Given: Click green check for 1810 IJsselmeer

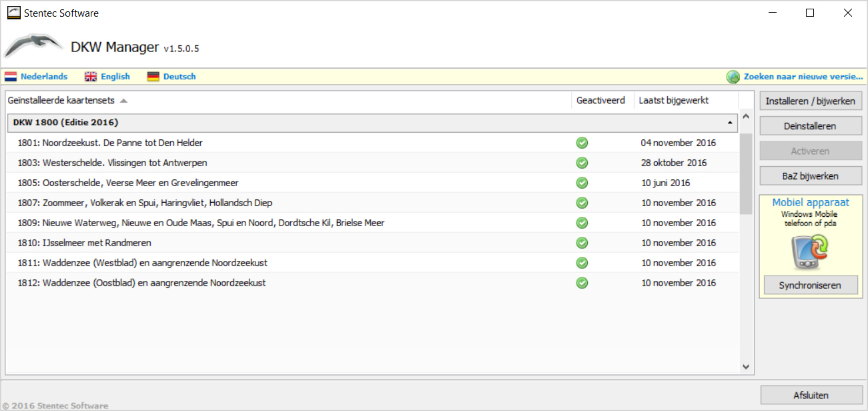Looking at the screenshot, I should pyautogui.click(x=582, y=243).
